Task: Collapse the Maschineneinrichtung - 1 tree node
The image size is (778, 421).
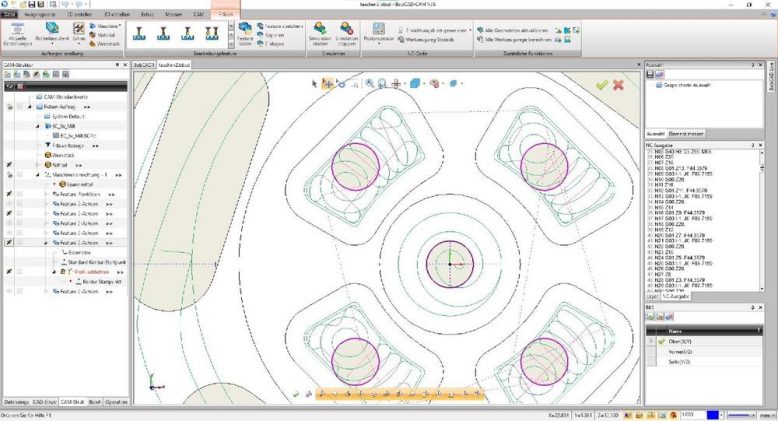Action: click(x=38, y=175)
